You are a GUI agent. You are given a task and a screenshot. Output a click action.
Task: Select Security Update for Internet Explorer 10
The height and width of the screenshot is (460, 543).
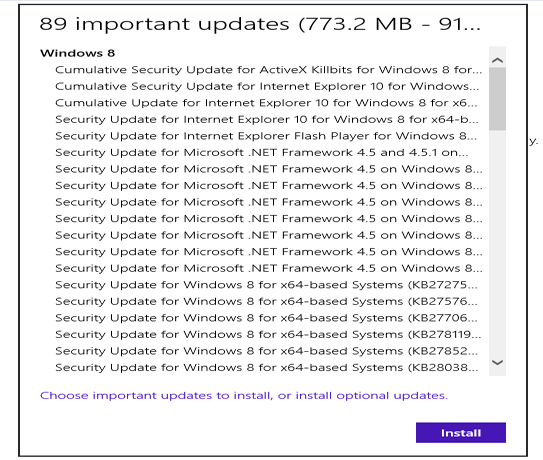coord(267,120)
